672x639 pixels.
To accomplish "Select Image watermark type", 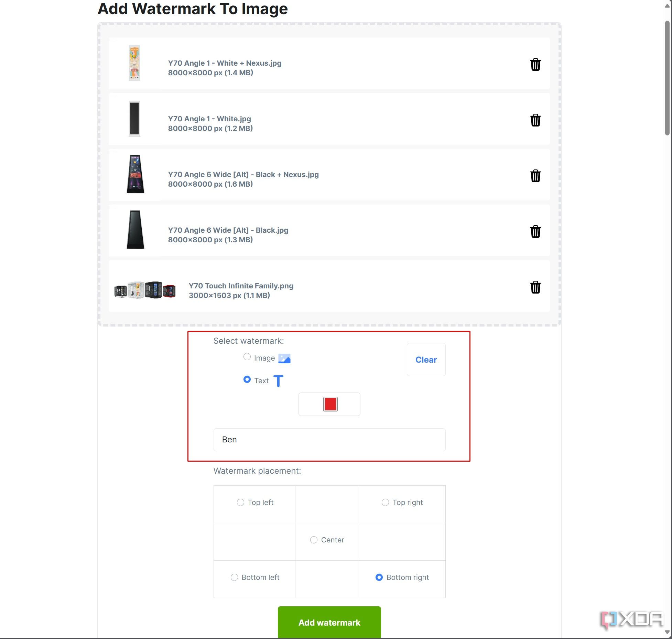I will click(x=247, y=357).
